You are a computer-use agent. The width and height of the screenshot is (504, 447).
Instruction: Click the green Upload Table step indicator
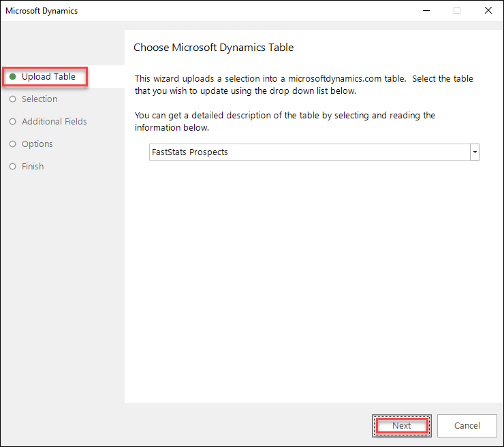(x=12, y=76)
